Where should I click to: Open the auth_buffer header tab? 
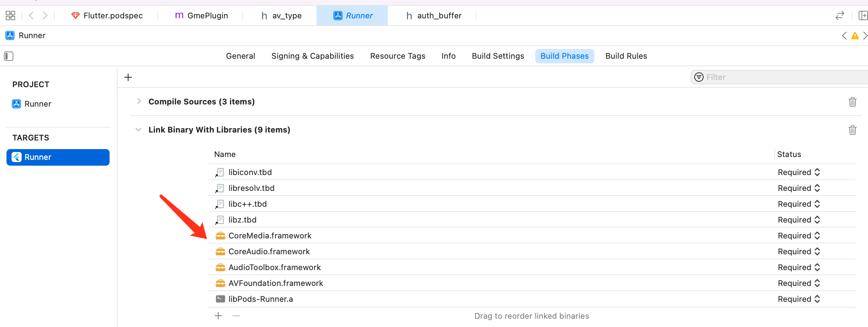click(434, 15)
